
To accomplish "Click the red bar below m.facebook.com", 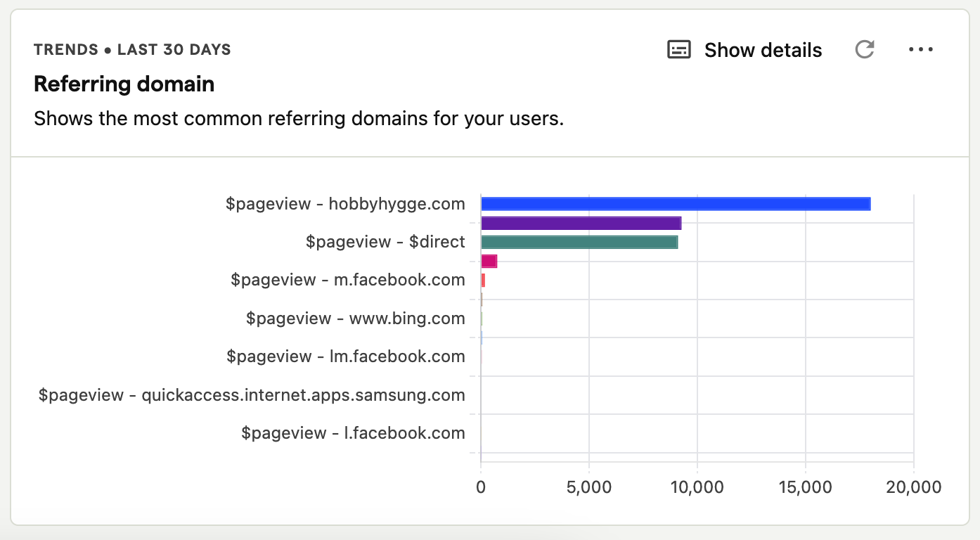I will point(482,280).
